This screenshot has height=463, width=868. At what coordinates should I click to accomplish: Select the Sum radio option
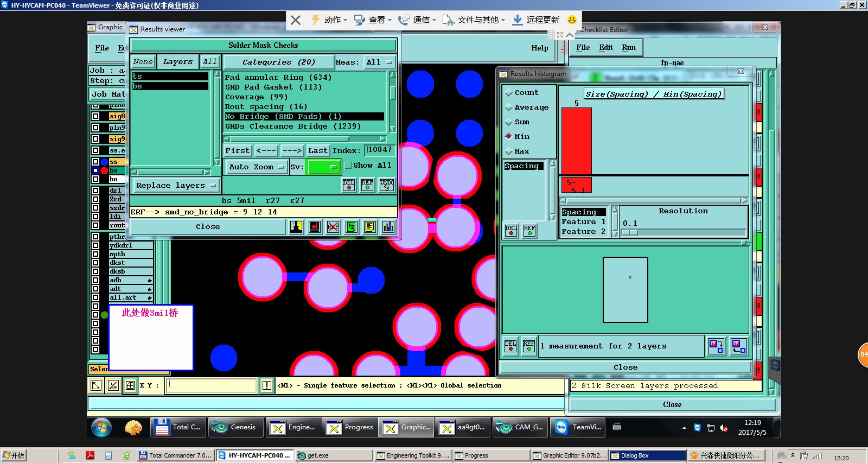(x=509, y=122)
